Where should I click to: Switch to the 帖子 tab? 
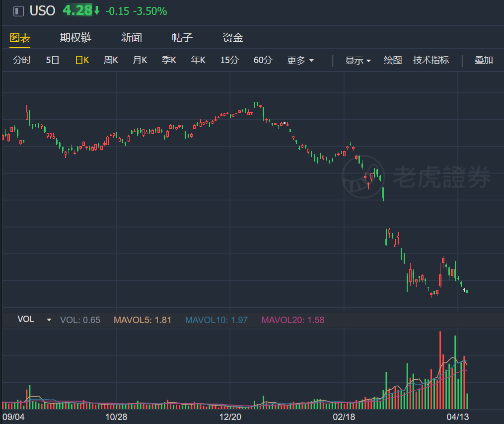click(x=182, y=38)
